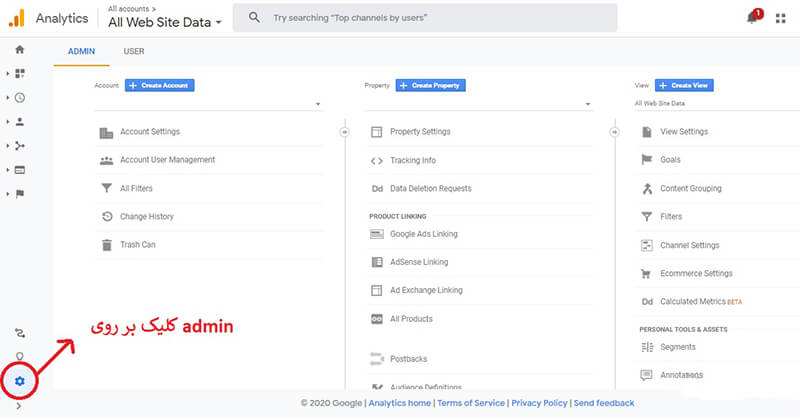Open the Account selector dropdown
800x418 pixels.
click(208, 104)
